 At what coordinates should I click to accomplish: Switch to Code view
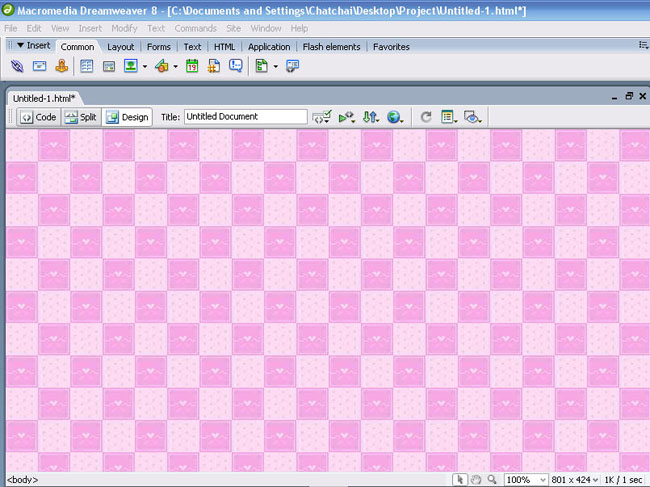[39, 117]
